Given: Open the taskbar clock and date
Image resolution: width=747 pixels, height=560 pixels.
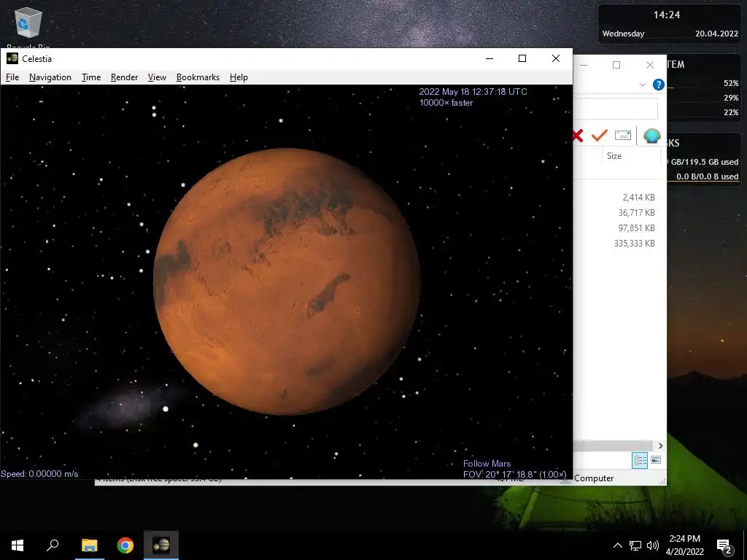Looking at the screenshot, I should [x=684, y=545].
